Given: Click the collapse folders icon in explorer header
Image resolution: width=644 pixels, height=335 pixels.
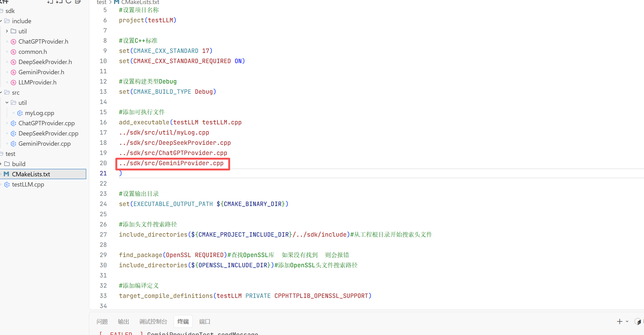Looking at the screenshot, I should [x=78, y=2].
